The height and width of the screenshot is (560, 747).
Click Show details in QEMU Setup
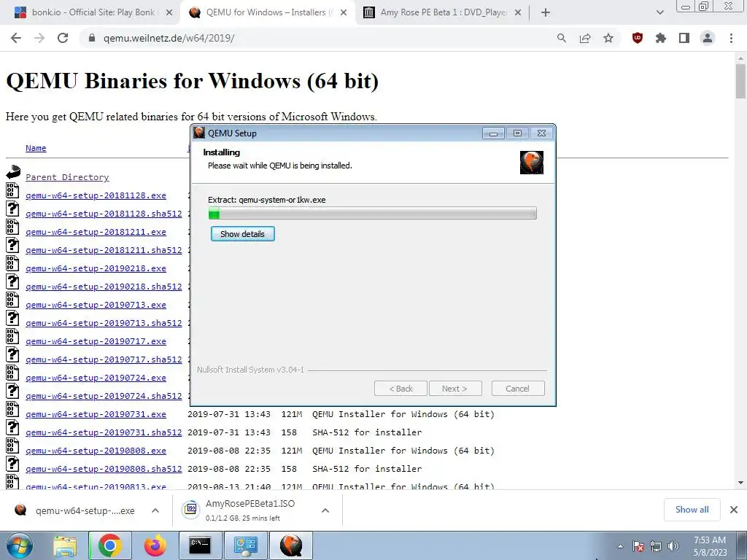coord(242,234)
